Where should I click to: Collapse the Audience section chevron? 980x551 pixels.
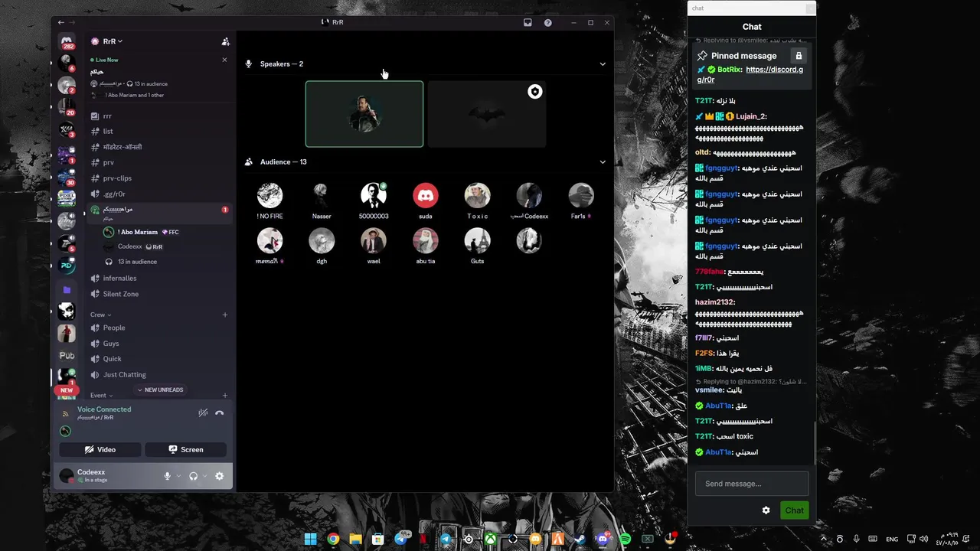603,162
